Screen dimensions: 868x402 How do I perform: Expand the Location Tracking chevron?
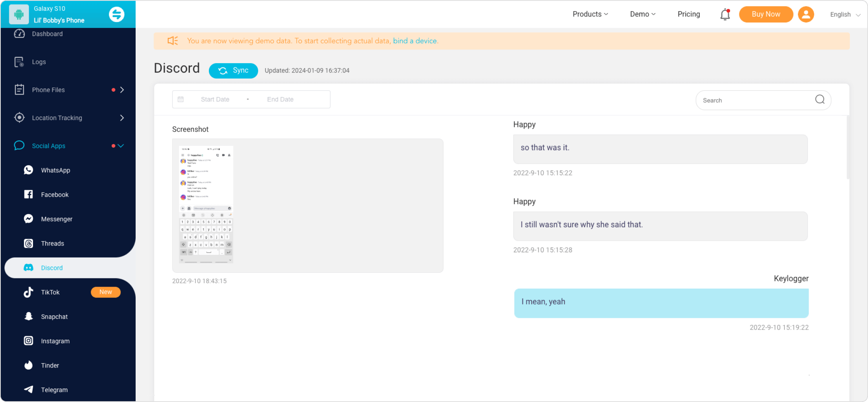[122, 118]
